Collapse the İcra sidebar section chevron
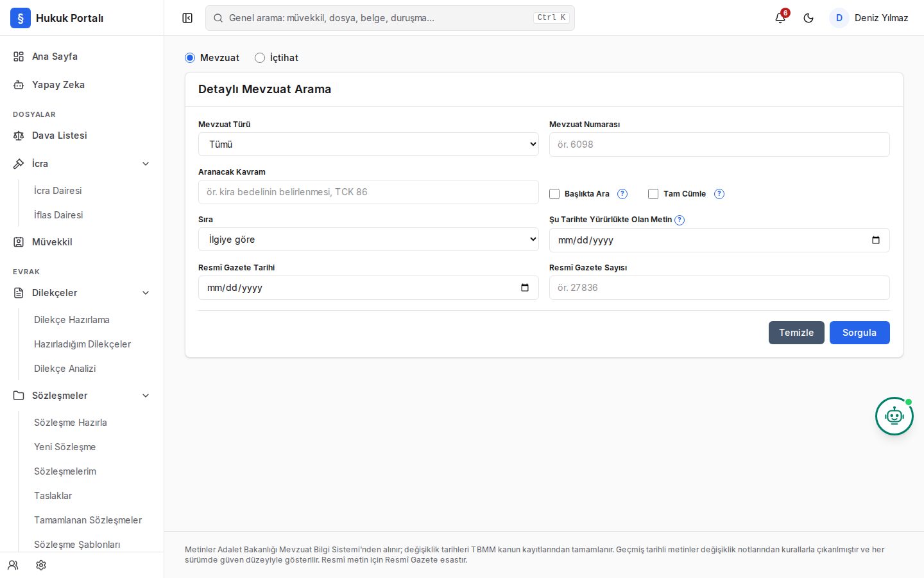The width and height of the screenshot is (924, 578). click(146, 164)
